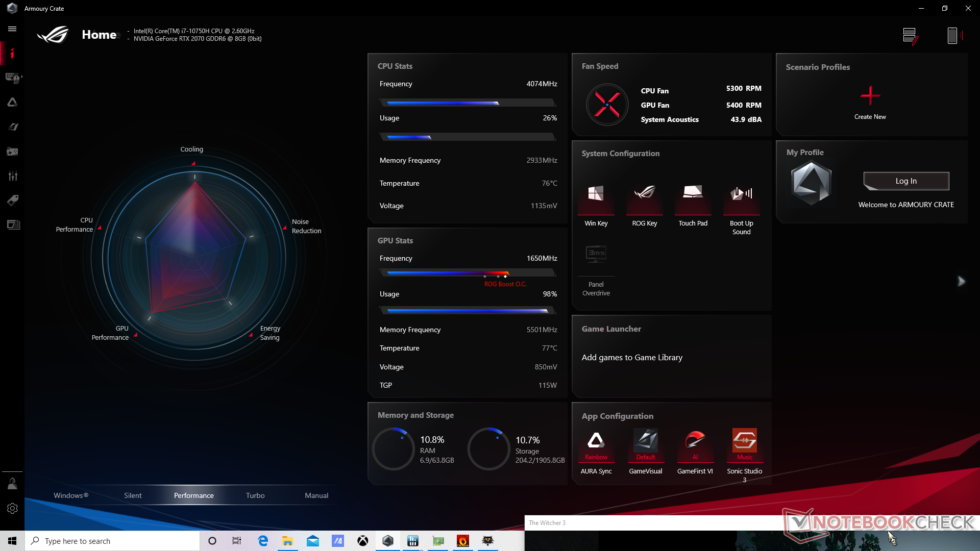This screenshot has height=551, width=980.
Task: Open Cortana circle in taskbar
Action: 212,541
